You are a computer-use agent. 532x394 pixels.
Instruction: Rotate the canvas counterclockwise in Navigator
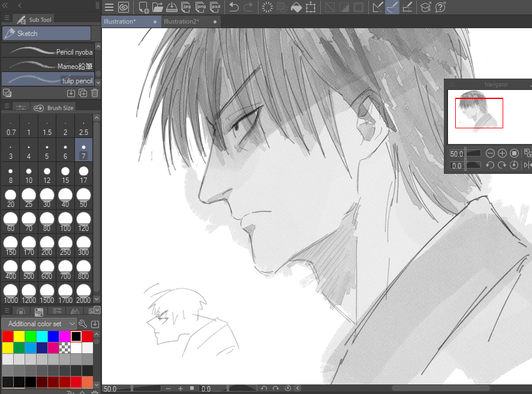pyautogui.click(x=490, y=165)
